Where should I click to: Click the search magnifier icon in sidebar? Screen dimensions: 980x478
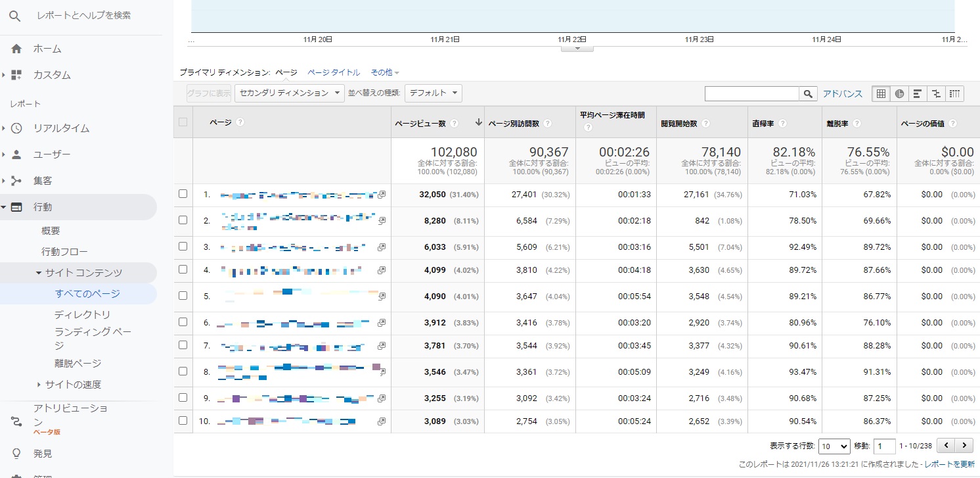pyautogui.click(x=14, y=15)
